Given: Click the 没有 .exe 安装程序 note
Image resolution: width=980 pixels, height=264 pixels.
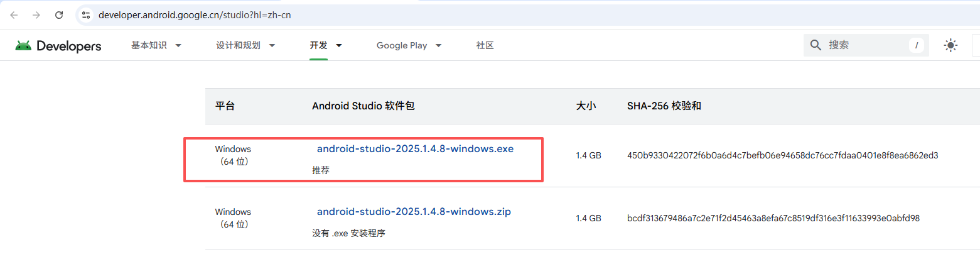Looking at the screenshot, I should [x=348, y=233].
